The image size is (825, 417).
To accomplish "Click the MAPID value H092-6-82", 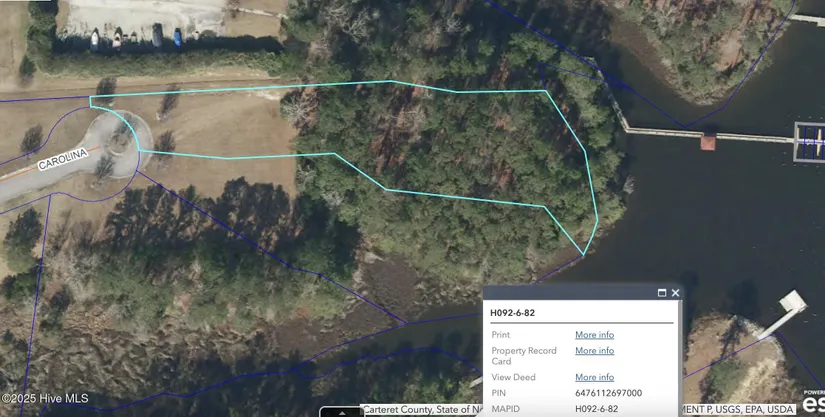I will click(x=597, y=409).
